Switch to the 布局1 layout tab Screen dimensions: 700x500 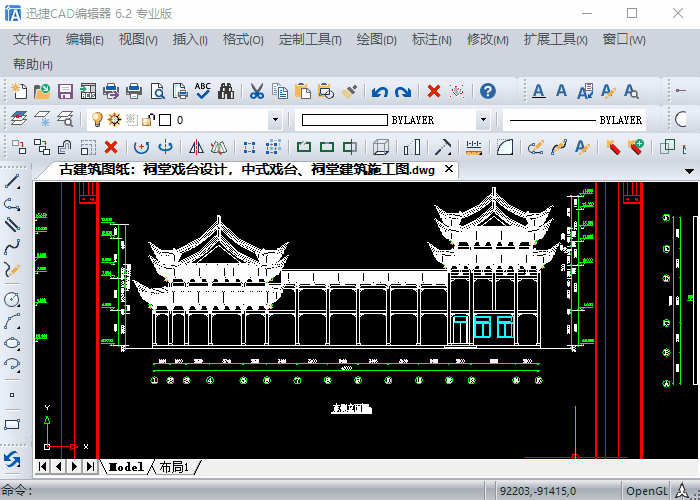tap(175, 467)
